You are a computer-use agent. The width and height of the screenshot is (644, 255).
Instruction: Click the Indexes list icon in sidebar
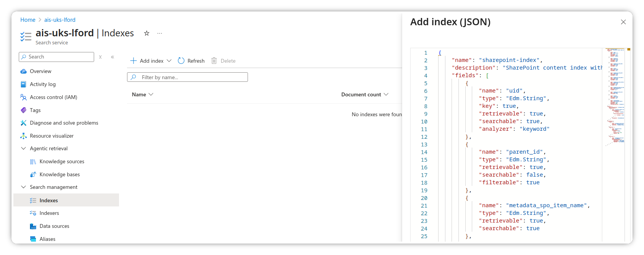point(33,200)
